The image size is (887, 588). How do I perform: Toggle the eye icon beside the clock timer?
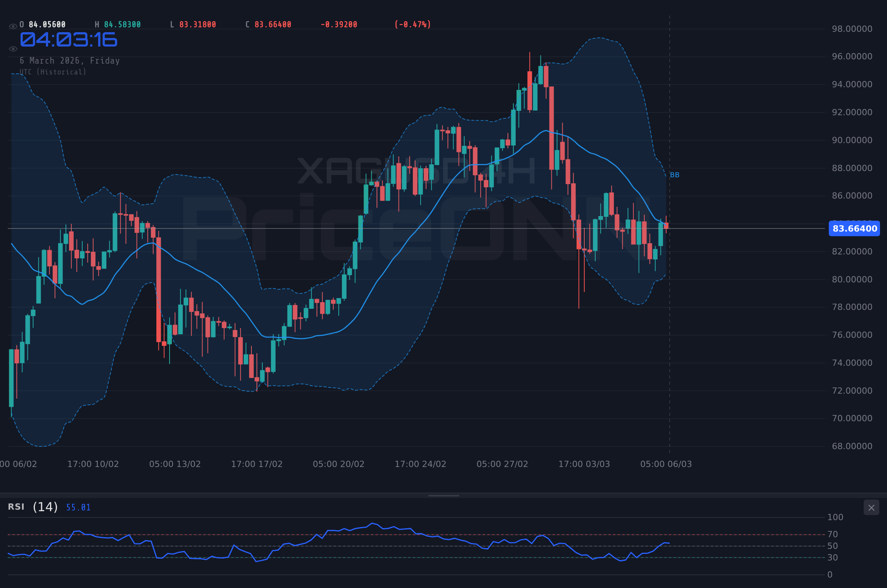click(13, 49)
